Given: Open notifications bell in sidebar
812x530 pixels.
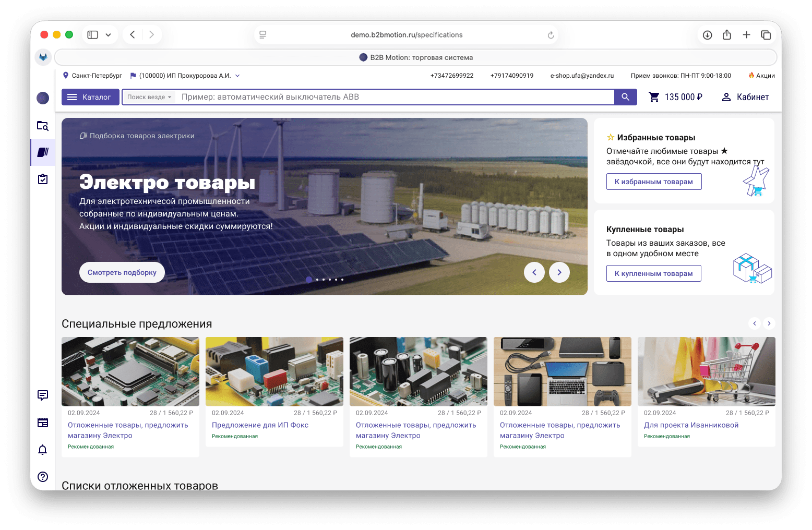Looking at the screenshot, I should (x=43, y=450).
